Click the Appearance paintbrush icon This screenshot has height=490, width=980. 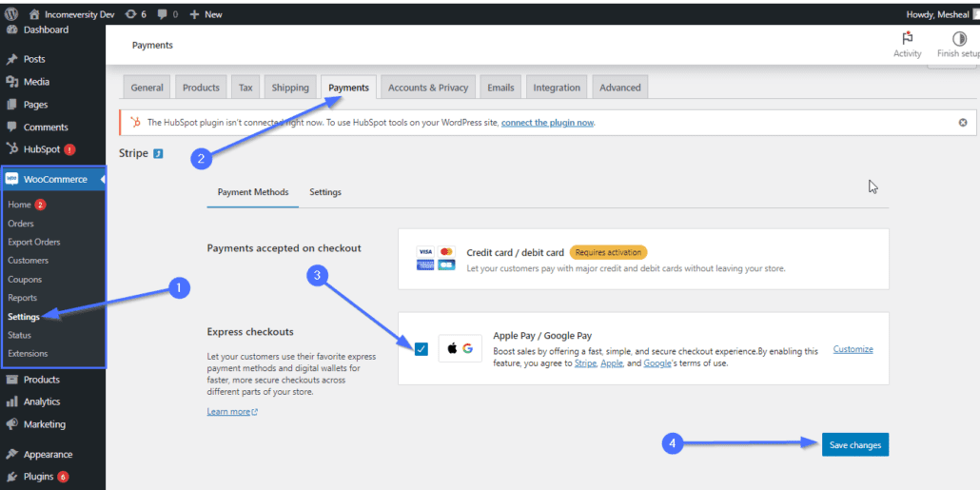point(11,455)
